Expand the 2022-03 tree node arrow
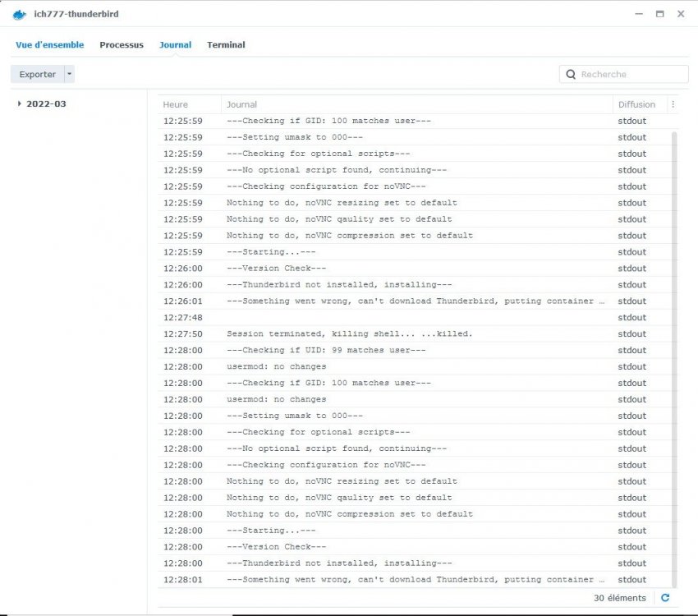Viewport: 698px width, 616px height. coord(19,103)
